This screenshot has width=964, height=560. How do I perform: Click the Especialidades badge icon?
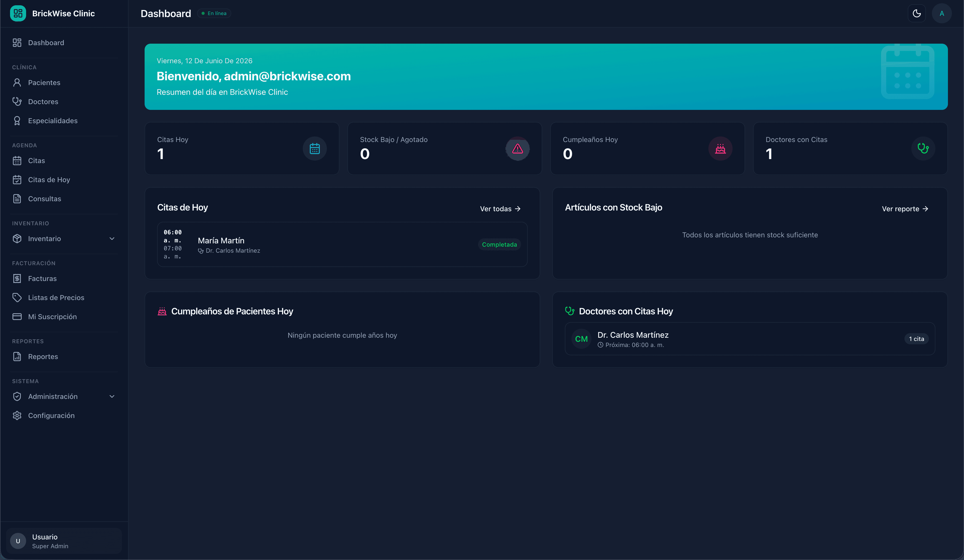17,121
